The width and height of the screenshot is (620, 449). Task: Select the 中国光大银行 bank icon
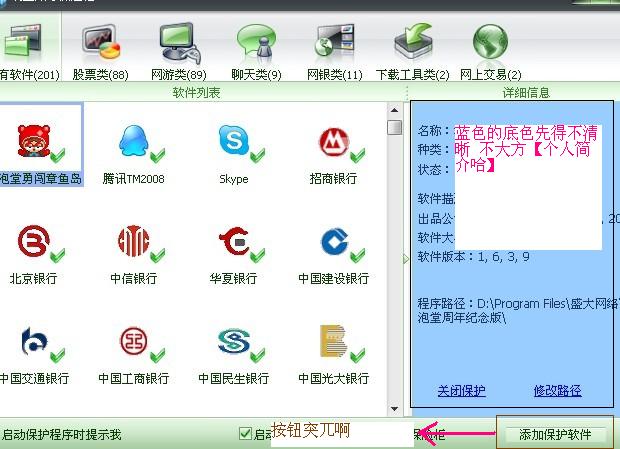333,341
